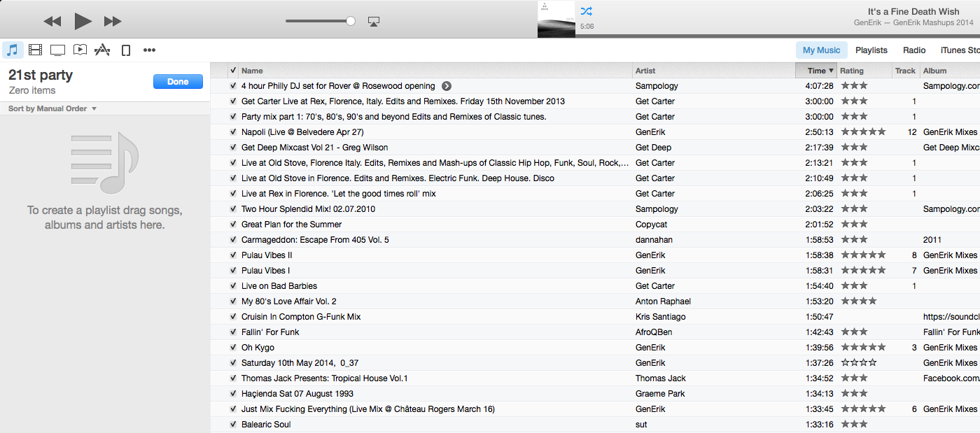Toggle the header check-all checkbox

point(232,70)
